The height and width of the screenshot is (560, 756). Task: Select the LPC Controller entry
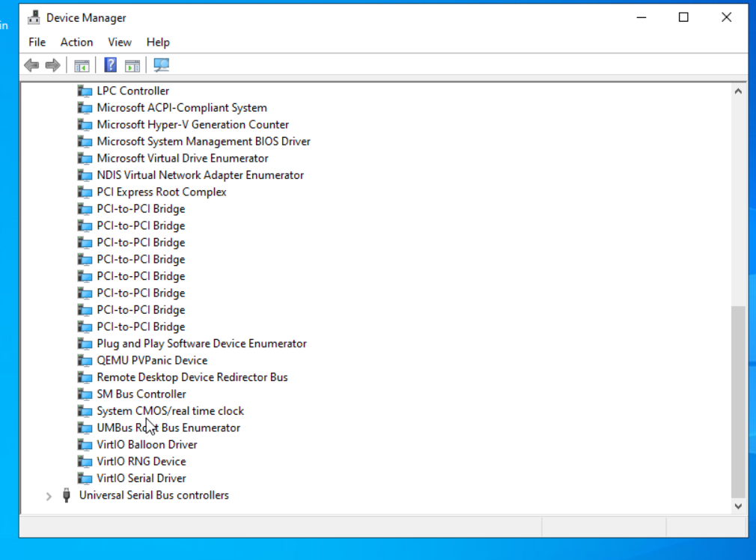click(133, 91)
